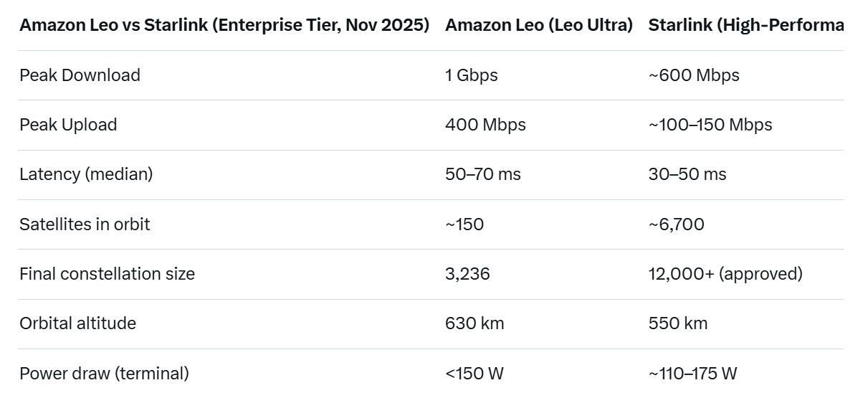Select the "~600 Mbps" cell

[693, 75]
